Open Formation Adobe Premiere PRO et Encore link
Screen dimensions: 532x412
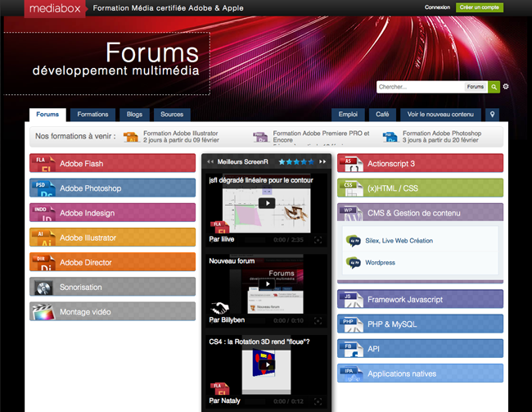coord(321,137)
